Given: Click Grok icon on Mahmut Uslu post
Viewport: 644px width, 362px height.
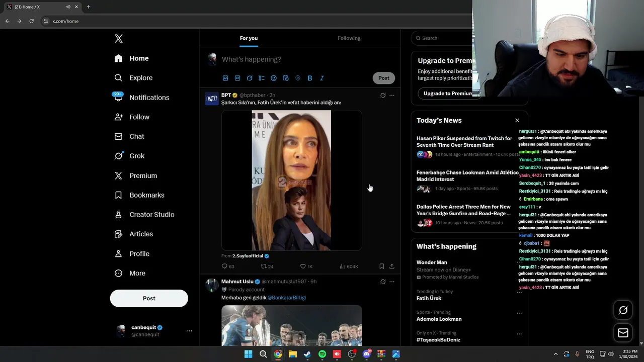Looking at the screenshot, I should tap(383, 282).
